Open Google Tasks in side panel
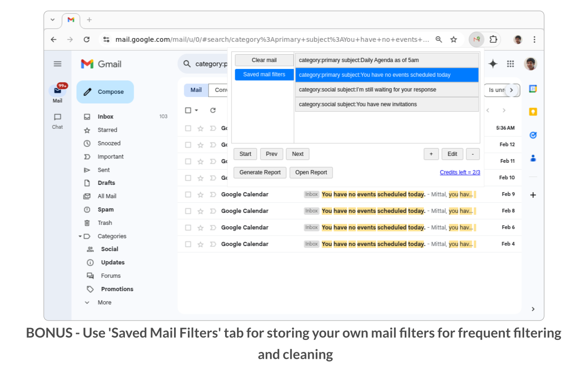 coord(533,135)
